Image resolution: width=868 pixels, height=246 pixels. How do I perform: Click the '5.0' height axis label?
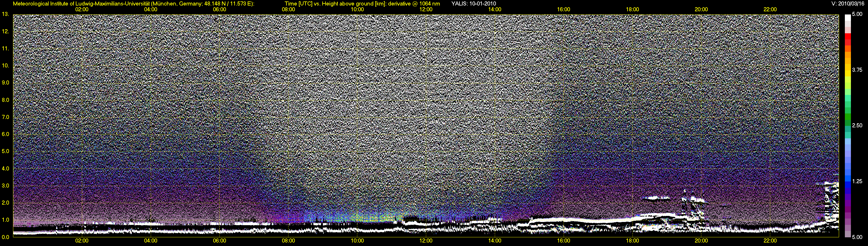click(5, 151)
